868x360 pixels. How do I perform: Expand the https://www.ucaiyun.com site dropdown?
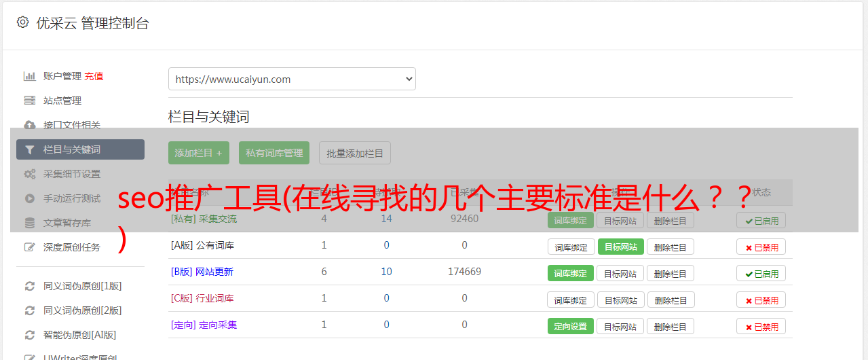point(292,79)
